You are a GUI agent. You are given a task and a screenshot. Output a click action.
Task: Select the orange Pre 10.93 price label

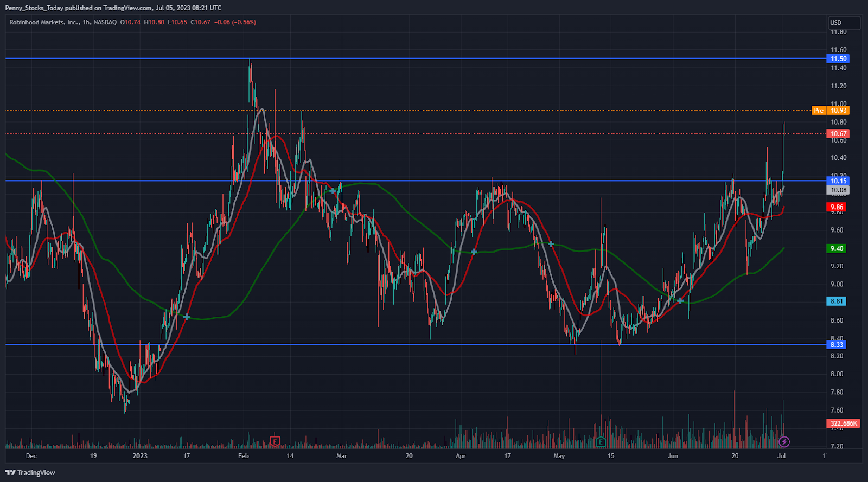[831, 111]
